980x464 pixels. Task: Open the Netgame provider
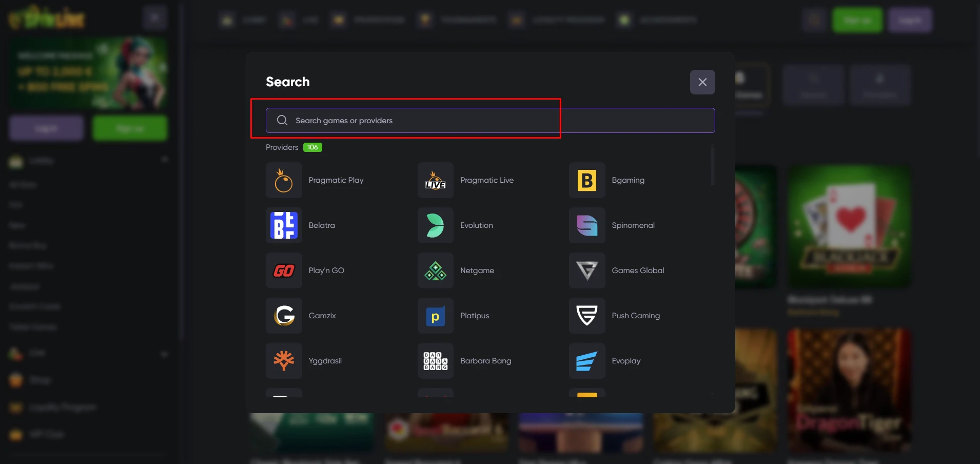[x=456, y=270]
